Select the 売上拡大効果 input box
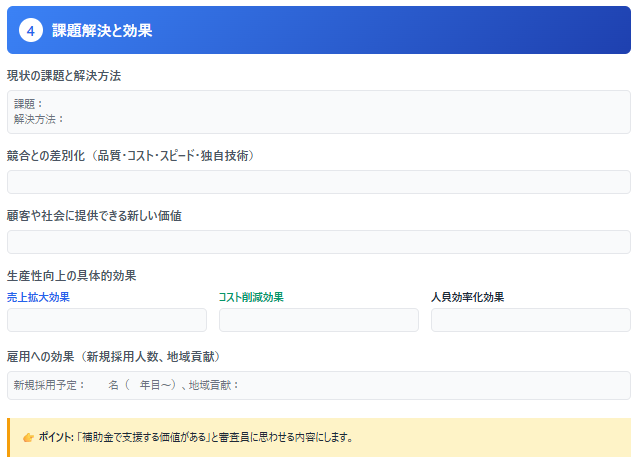 [x=107, y=320]
